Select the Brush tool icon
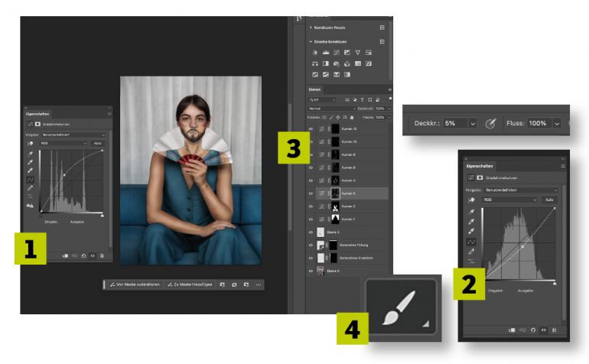Image resolution: width=589 pixels, height=364 pixels. [400, 307]
